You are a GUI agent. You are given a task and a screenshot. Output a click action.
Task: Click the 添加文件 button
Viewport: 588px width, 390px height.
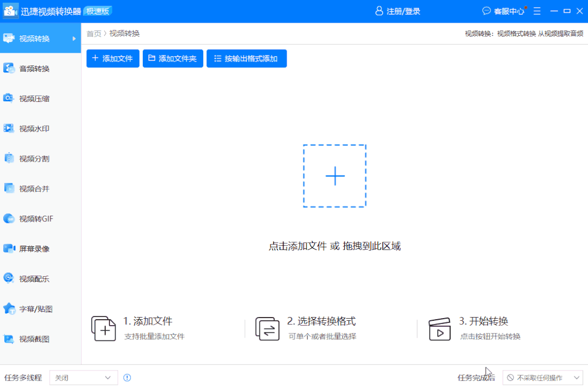pyautogui.click(x=112, y=58)
